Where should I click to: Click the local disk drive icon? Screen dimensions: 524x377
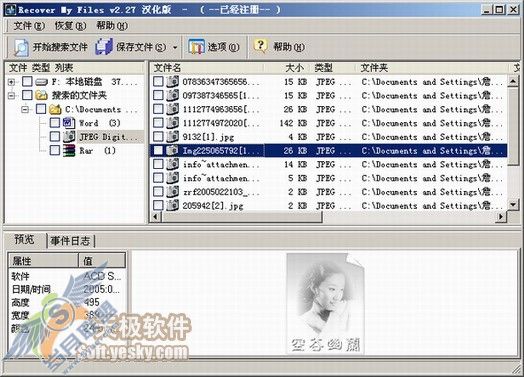pos(41,82)
